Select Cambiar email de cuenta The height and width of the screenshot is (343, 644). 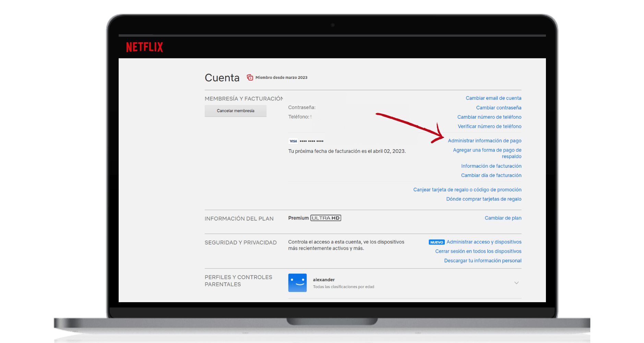[x=493, y=98]
